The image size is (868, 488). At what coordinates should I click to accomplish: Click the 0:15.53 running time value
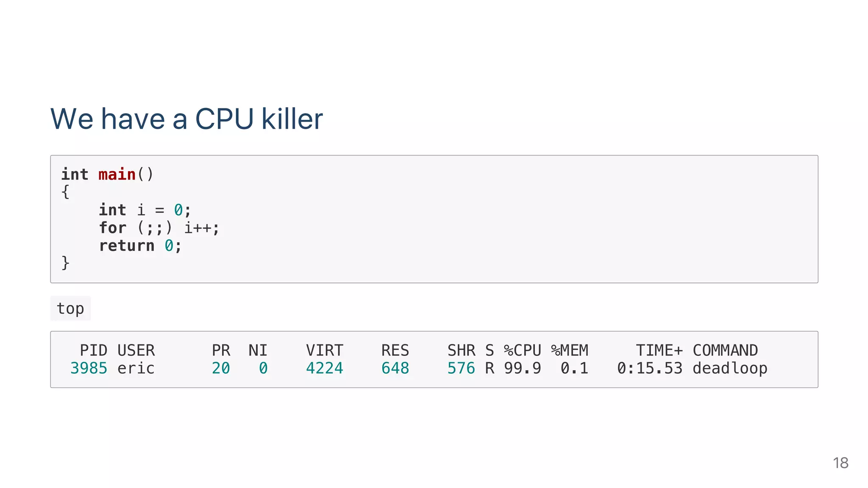[x=650, y=368]
